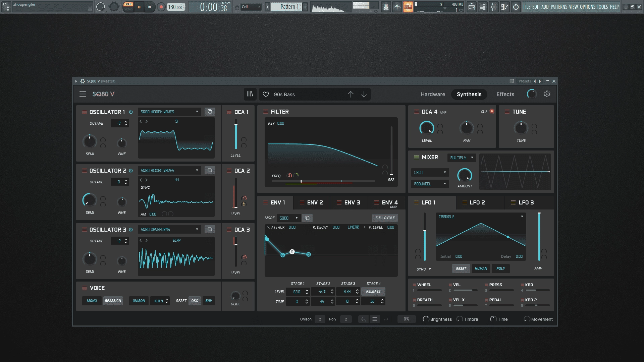
Task: Open envelope MODE SQ80 dropdown
Action: tap(288, 218)
